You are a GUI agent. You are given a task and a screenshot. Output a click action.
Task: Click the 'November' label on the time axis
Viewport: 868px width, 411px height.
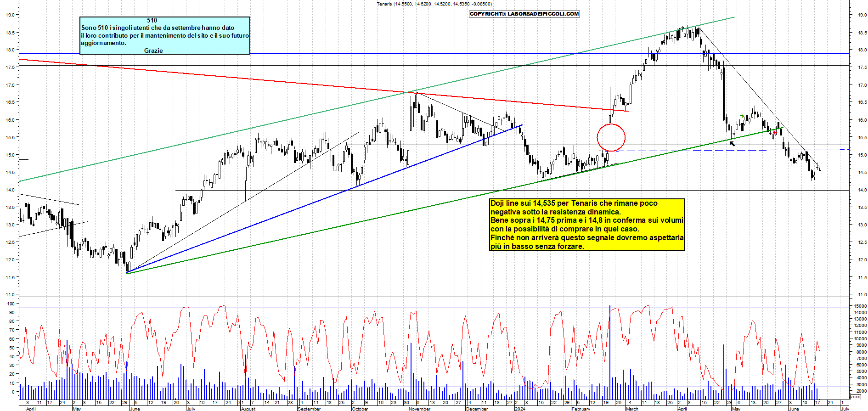click(x=419, y=409)
